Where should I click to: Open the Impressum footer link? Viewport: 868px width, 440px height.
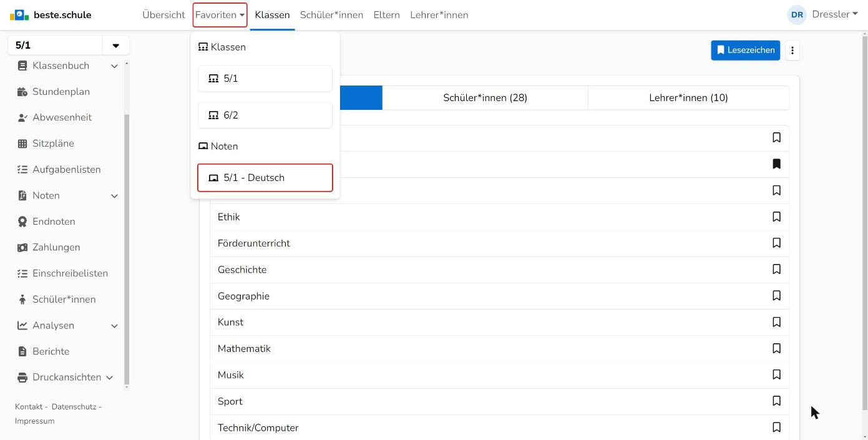(35, 421)
